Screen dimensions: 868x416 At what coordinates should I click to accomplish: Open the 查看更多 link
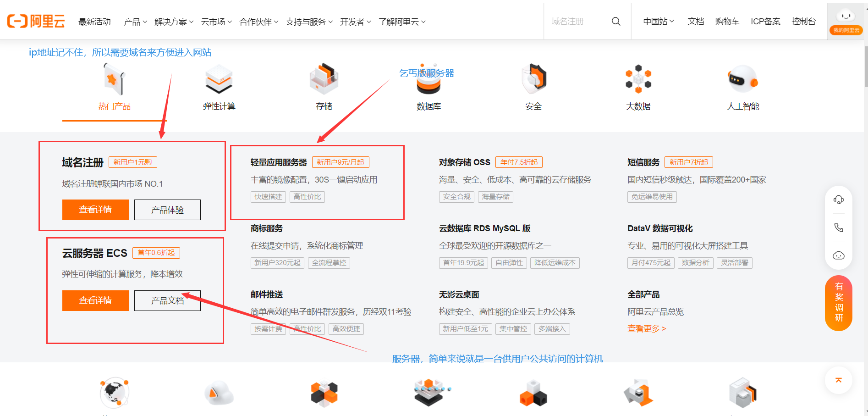(647, 328)
